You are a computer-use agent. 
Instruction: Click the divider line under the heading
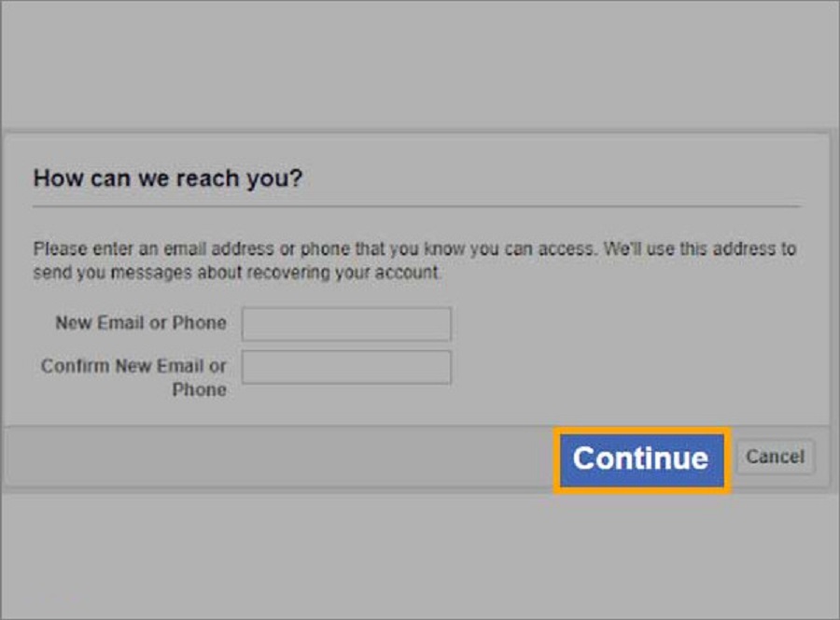(x=416, y=206)
